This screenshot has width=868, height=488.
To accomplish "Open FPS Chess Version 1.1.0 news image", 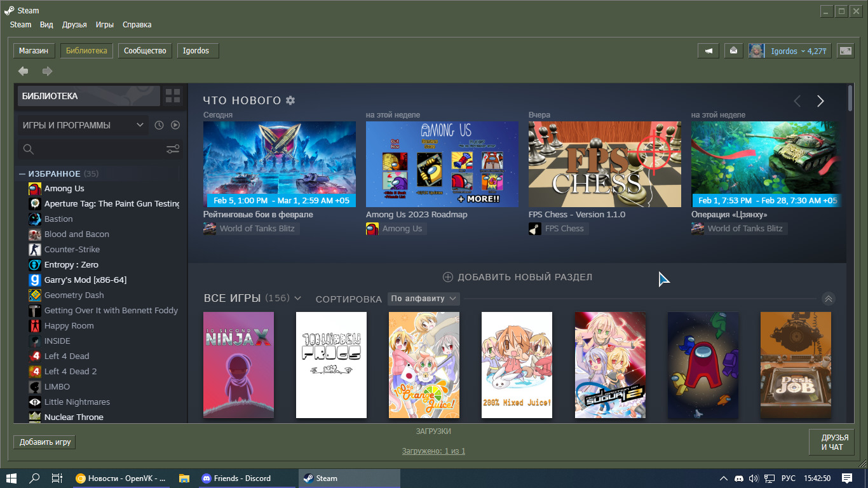I will [605, 164].
